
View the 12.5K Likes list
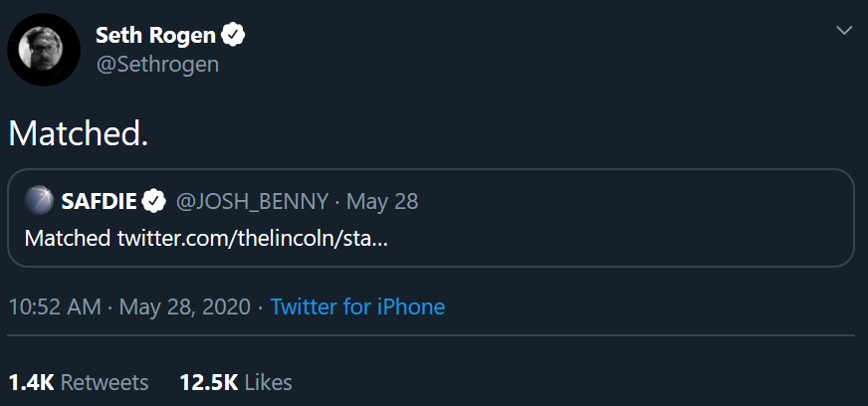tap(236, 382)
